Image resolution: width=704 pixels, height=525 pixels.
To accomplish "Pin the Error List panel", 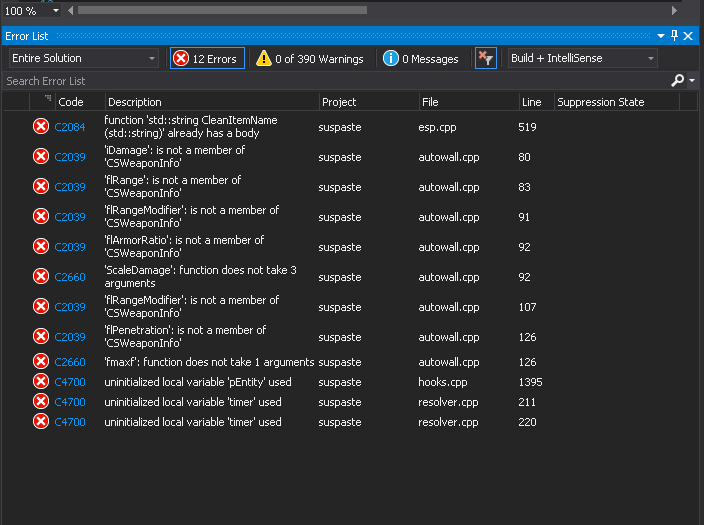I will 674,35.
